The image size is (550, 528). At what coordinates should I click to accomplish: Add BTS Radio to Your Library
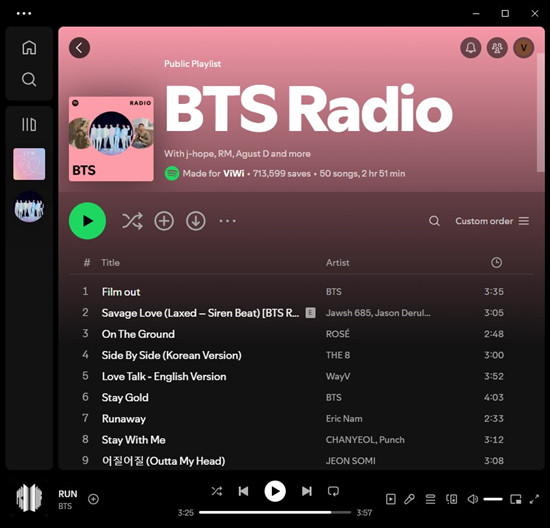point(164,221)
